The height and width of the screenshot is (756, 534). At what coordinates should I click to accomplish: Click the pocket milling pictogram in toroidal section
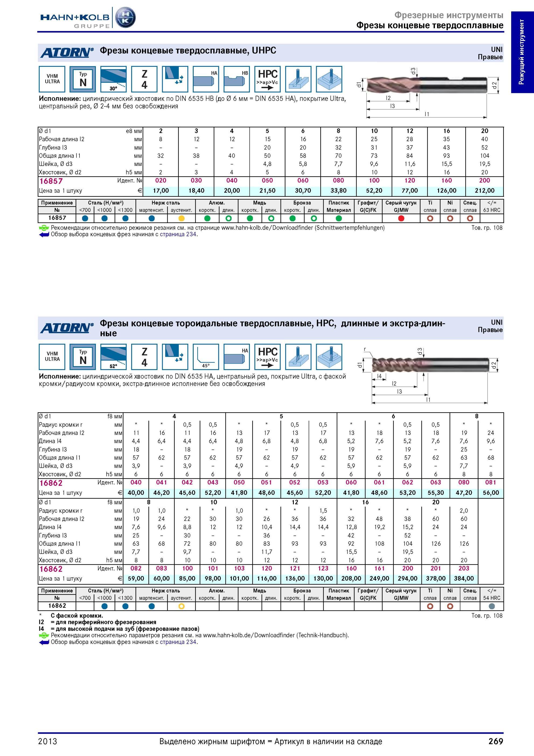coord(329,357)
